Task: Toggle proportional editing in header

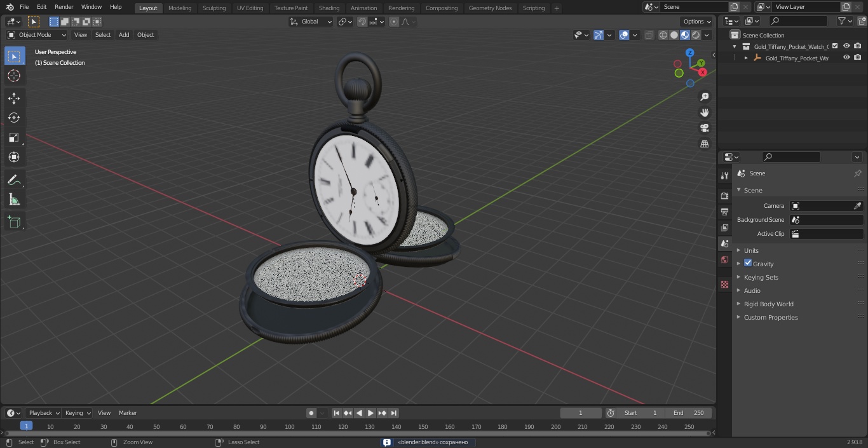Action: 394,22
